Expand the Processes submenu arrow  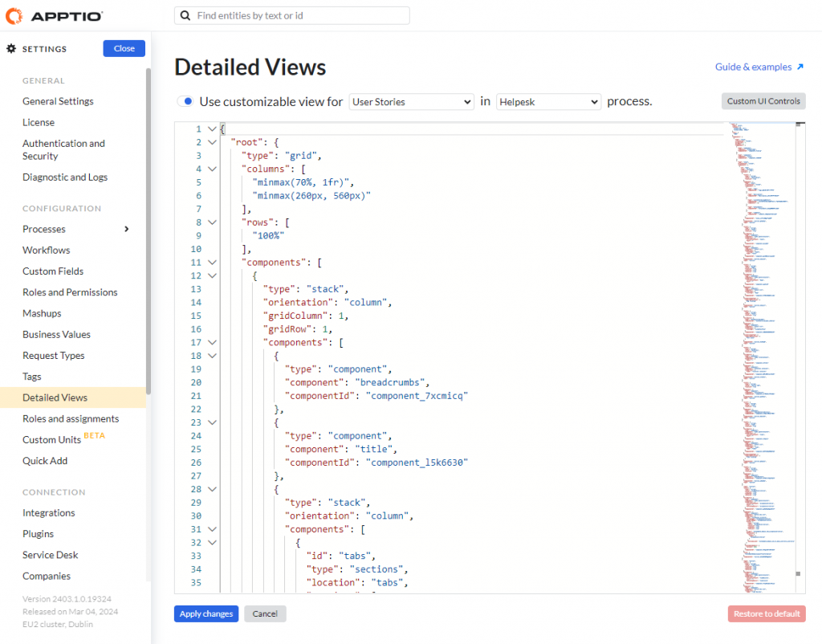pyautogui.click(x=126, y=229)
